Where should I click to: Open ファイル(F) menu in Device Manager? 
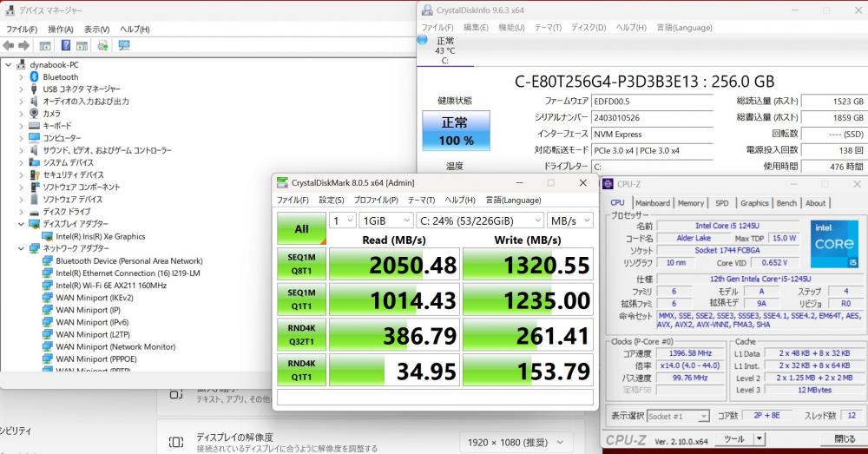[x=22, y=30]
